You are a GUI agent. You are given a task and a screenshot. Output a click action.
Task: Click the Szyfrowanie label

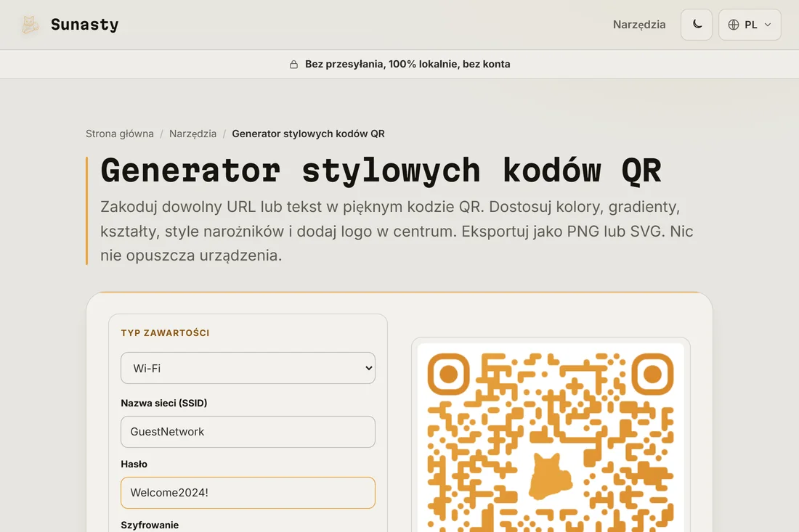click(x=150, y=525)
